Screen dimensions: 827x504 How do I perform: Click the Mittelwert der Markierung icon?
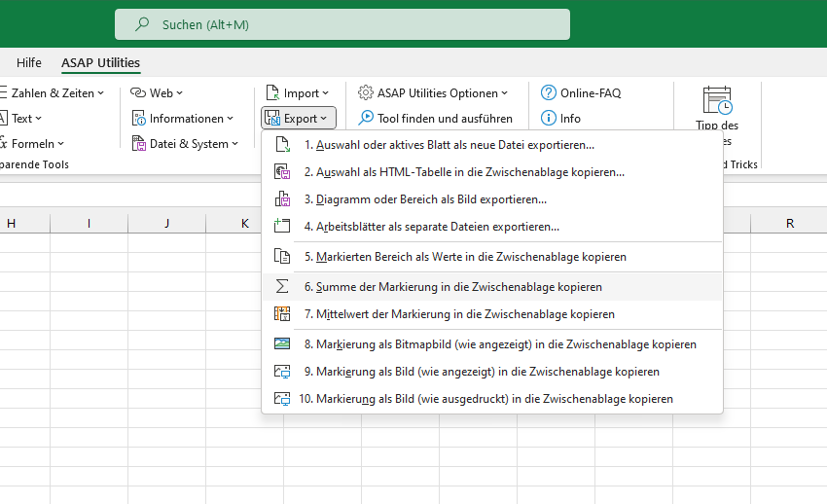(282, 314)
